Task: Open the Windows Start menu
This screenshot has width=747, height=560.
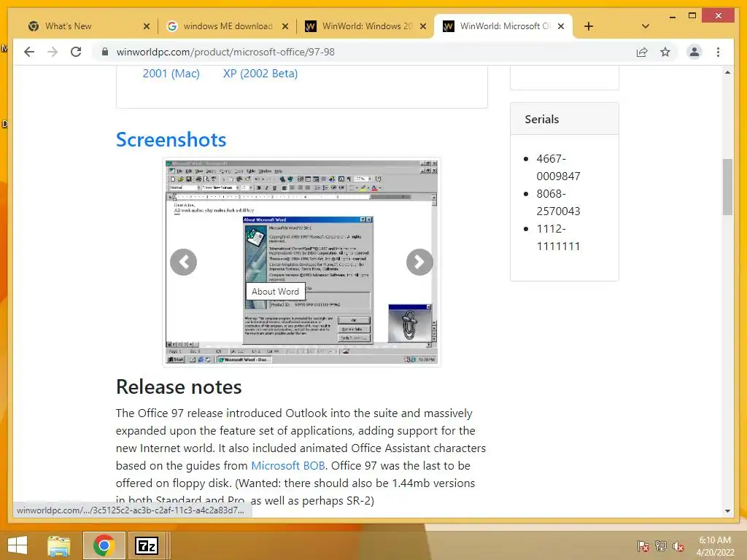Action: [17, 545]
